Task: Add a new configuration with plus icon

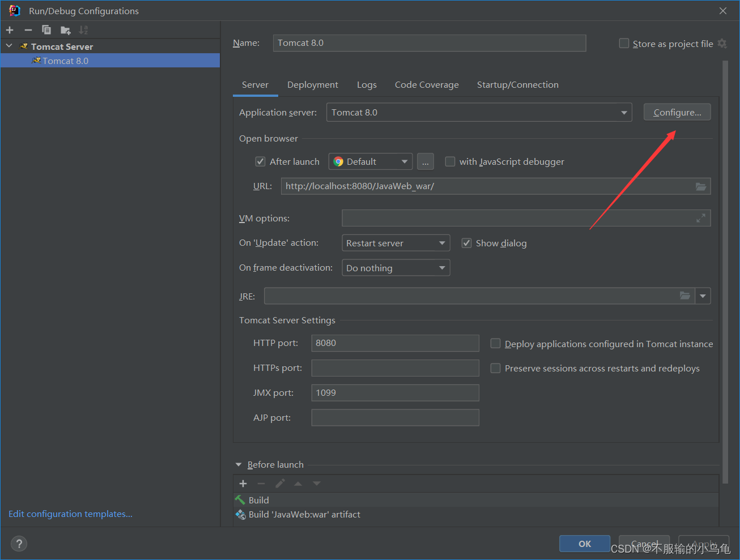Action: click(x=10, y=30)
